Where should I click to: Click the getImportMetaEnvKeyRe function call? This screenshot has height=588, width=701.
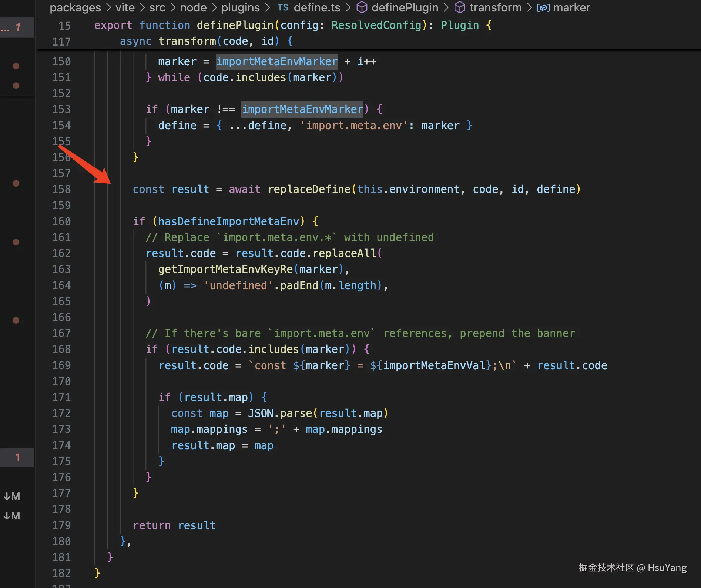(x=225, y=269)
